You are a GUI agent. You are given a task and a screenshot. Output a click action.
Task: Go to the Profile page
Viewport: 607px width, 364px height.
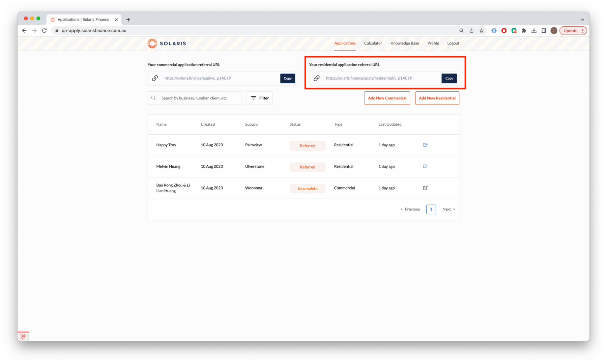[433, 43]
